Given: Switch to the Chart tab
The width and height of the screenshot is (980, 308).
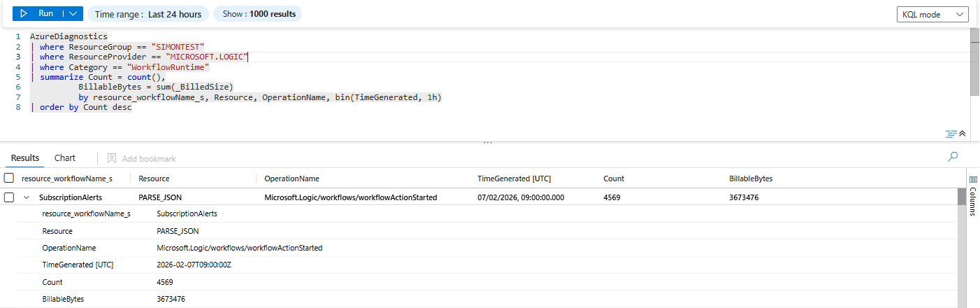Looking at the screenshot, I should tap(65, 158).
